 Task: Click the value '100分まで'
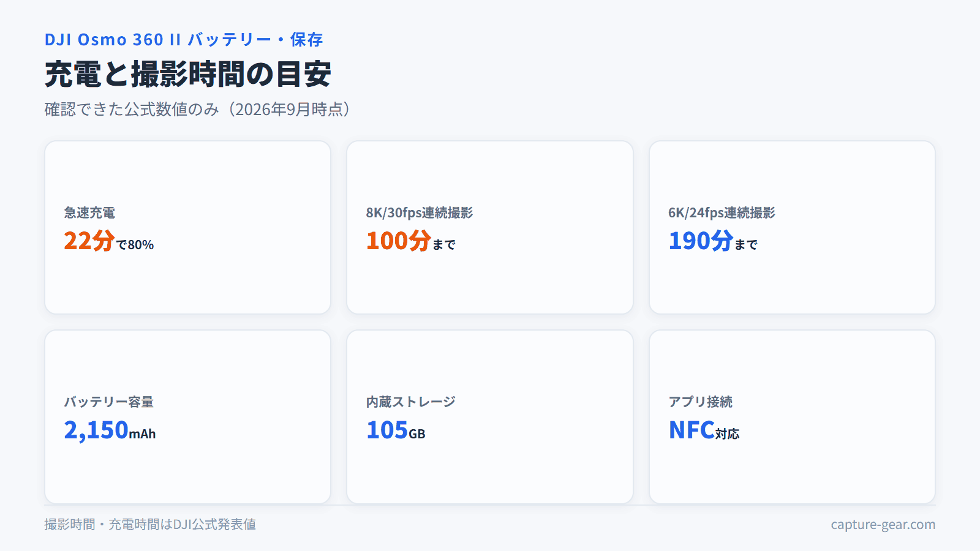point(411,241)
